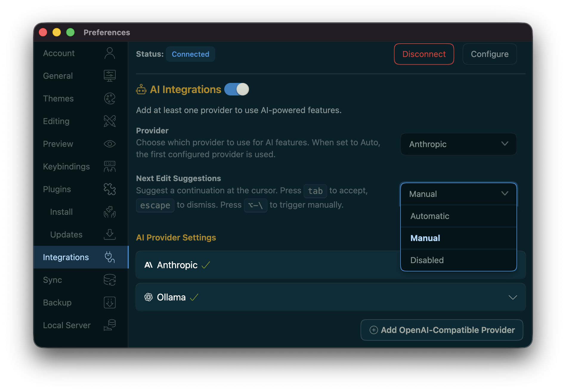
Task: Close the Preferences window
Action: (43, 32)
